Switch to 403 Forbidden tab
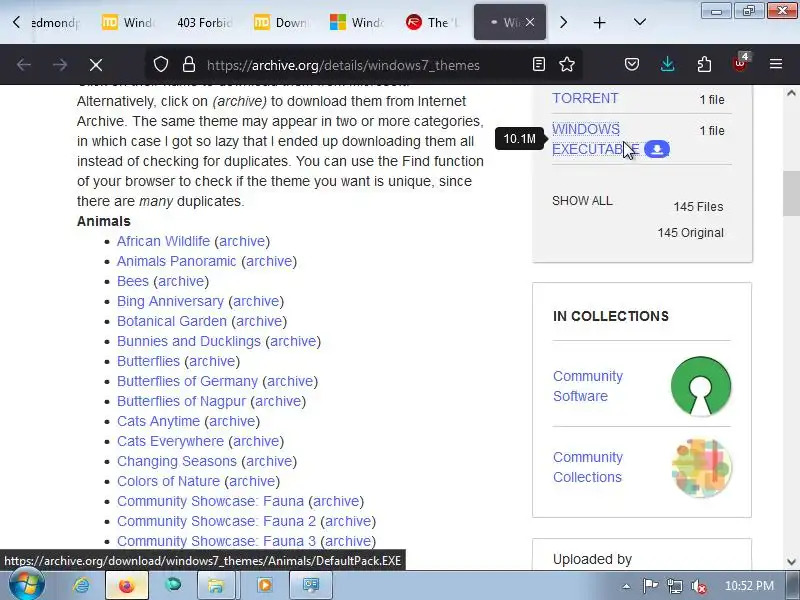The image size is (800, 600). [205, 22]
